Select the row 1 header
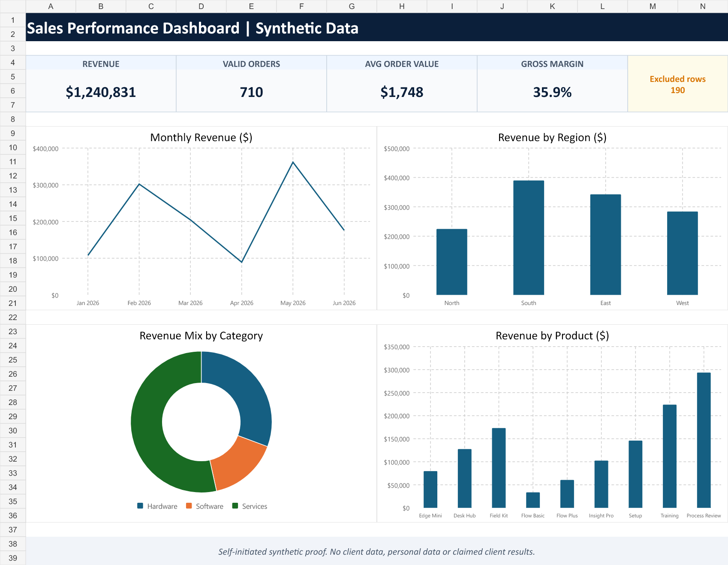 click(13, 20)
